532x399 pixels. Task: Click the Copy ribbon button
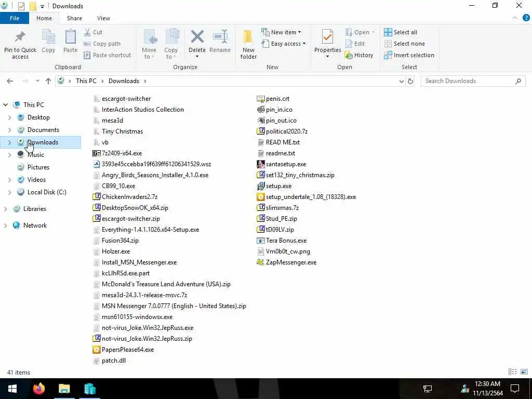48,41
